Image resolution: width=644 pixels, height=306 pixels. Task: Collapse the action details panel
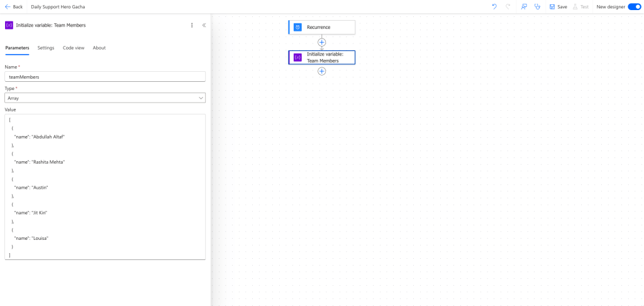[204, 25]
